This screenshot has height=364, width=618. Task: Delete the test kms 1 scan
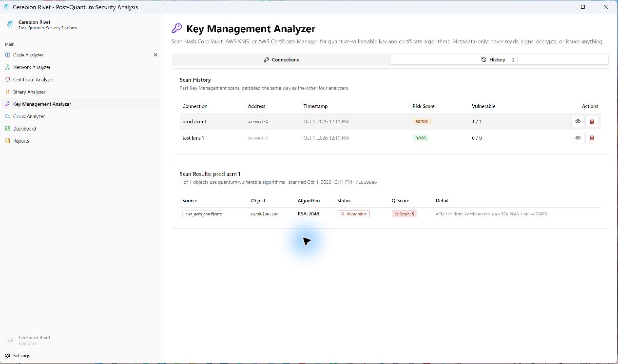point(592,138)
